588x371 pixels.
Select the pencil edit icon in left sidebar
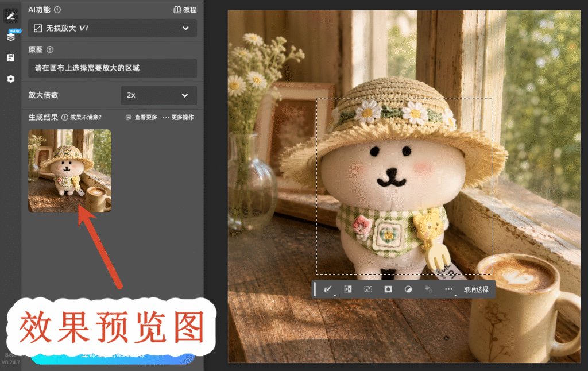click(10, 16)
